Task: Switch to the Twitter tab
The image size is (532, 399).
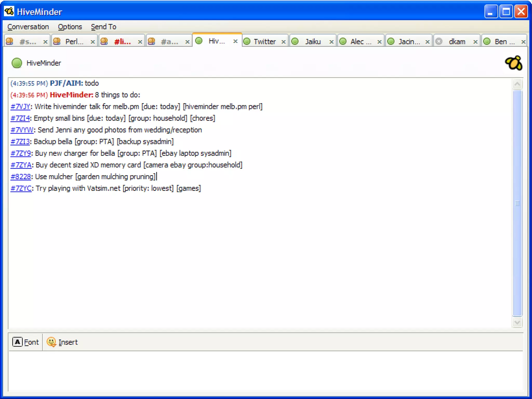Action: [264, 42]
